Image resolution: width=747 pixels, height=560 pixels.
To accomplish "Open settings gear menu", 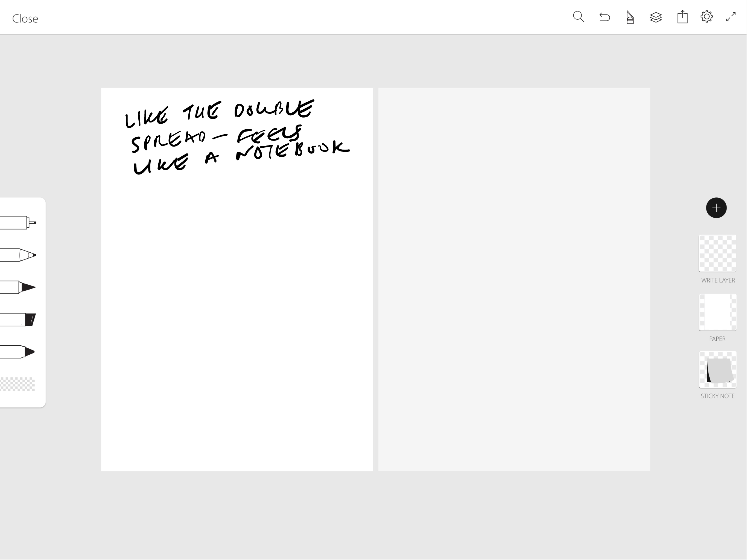I will point(707,17).
